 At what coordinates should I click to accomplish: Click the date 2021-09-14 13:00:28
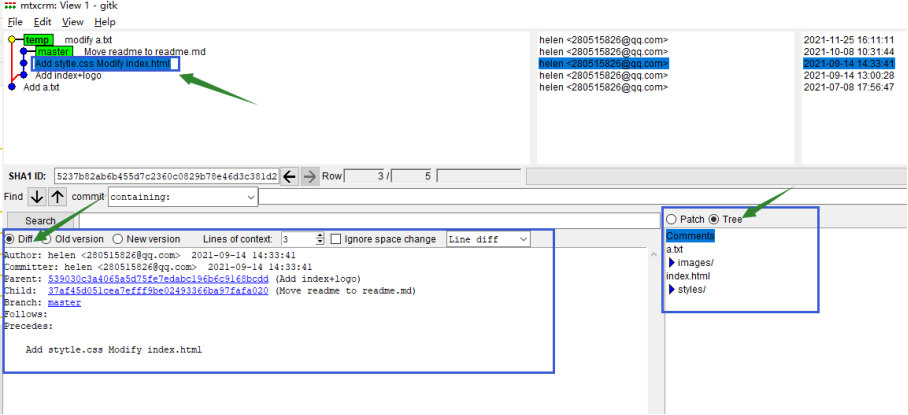pos(849,75)
